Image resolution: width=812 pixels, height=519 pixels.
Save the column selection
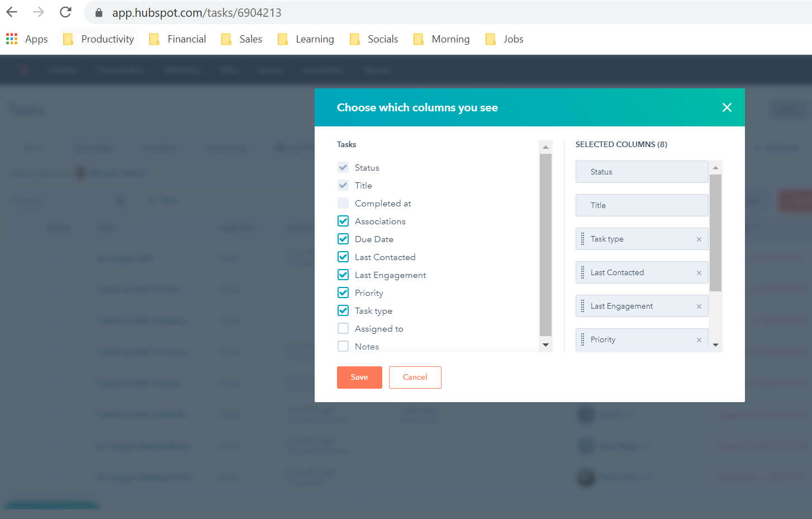pyautogui.click(x=359, y=378)
